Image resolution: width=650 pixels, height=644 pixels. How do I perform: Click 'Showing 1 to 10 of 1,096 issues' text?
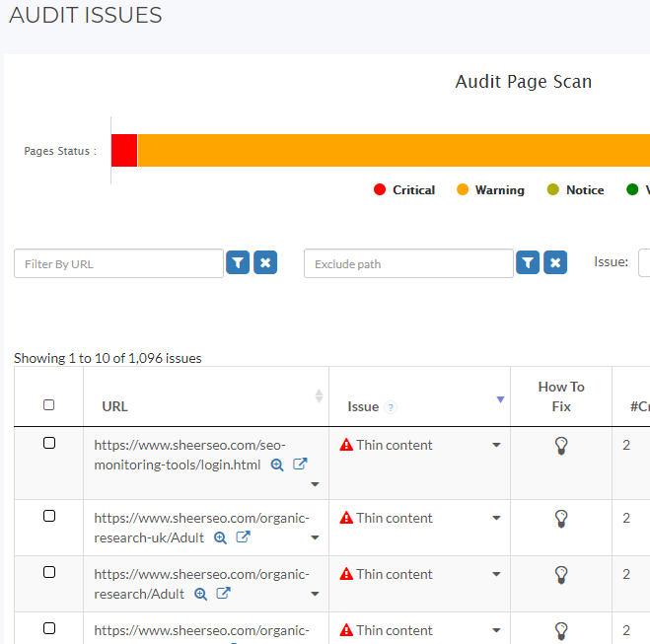click(108, 358)
